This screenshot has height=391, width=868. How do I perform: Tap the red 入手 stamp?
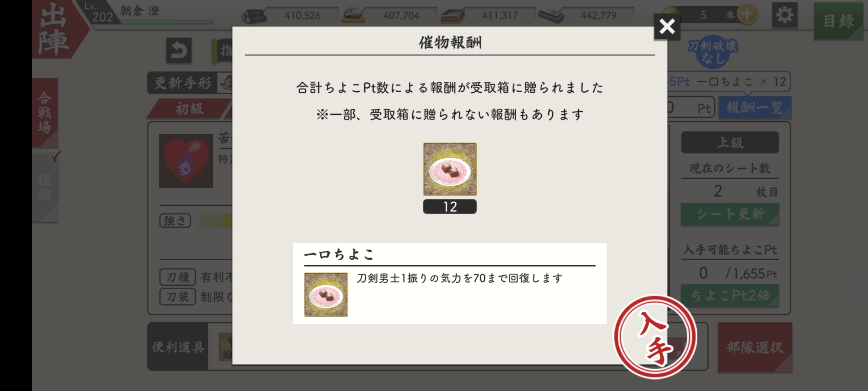pos(655,337)
